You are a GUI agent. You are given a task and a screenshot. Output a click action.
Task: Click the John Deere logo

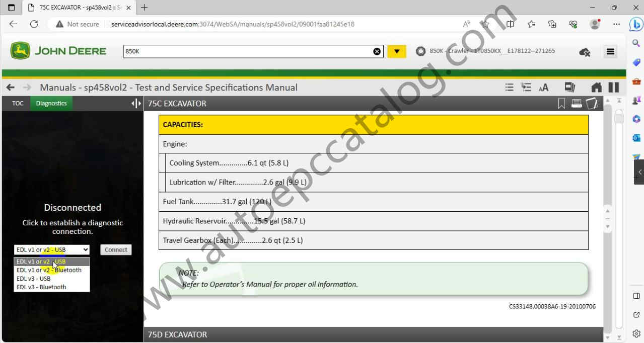[x=58, y=51]
